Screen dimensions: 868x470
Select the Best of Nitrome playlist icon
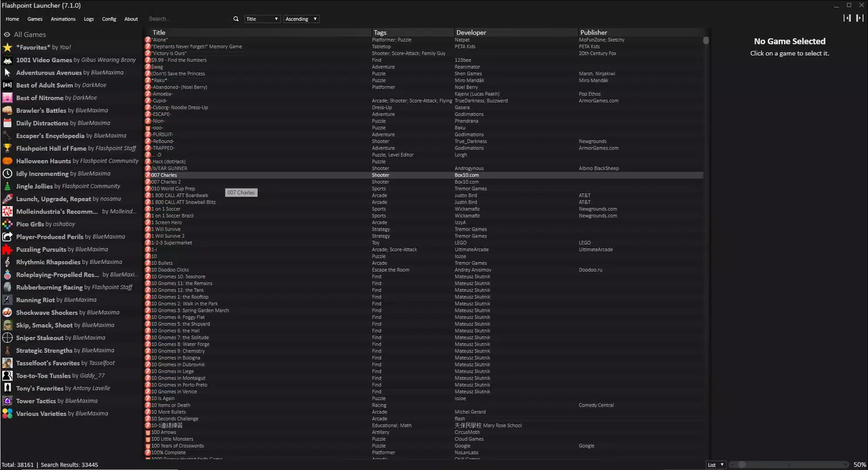pos(7,98)
